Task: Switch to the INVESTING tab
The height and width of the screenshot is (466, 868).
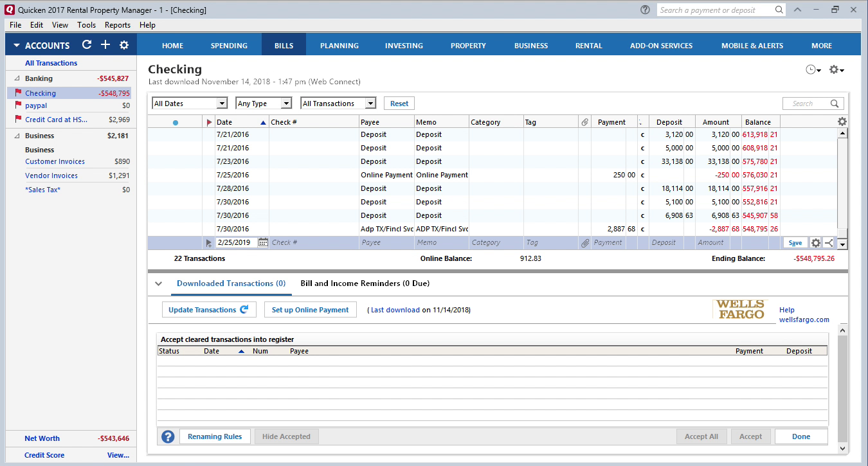Action: pos(404,46)
